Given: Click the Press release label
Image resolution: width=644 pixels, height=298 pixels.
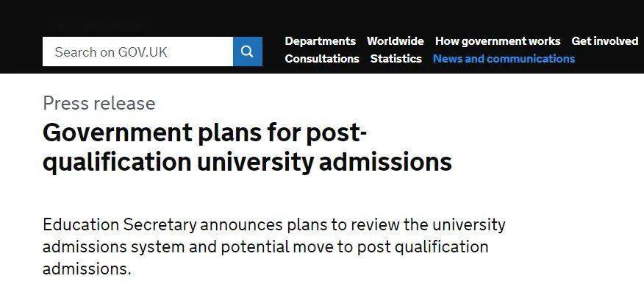Looking at the screenshot, I should 99,103.
